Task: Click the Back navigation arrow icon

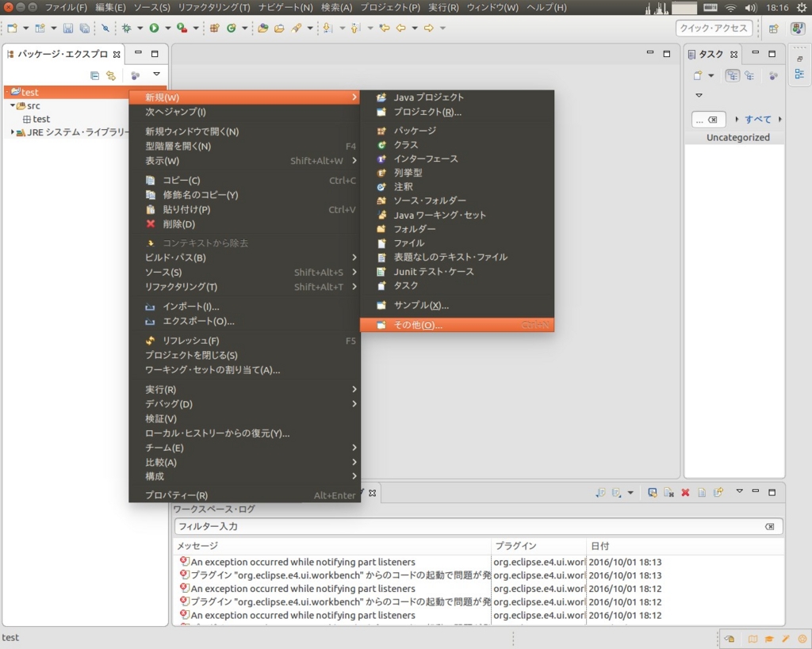Action: [x=400, y=29]
